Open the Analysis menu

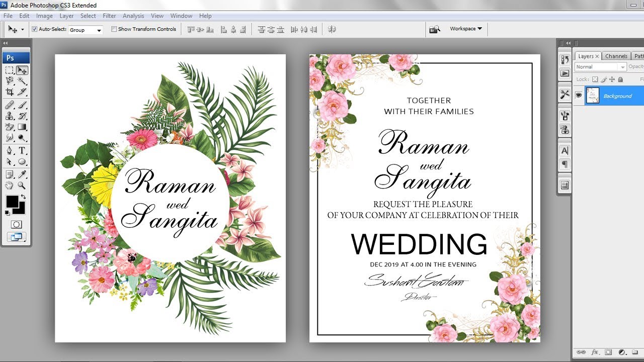133,16
